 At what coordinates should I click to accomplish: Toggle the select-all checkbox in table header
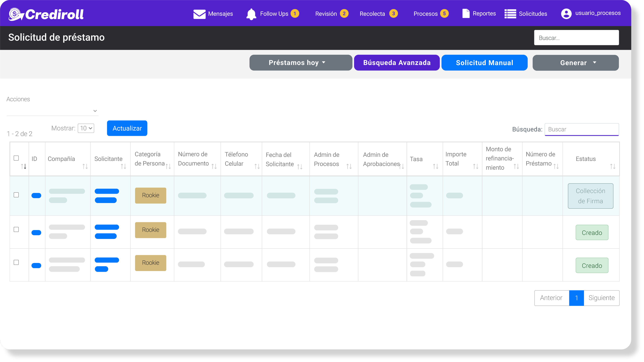(16, 158)
